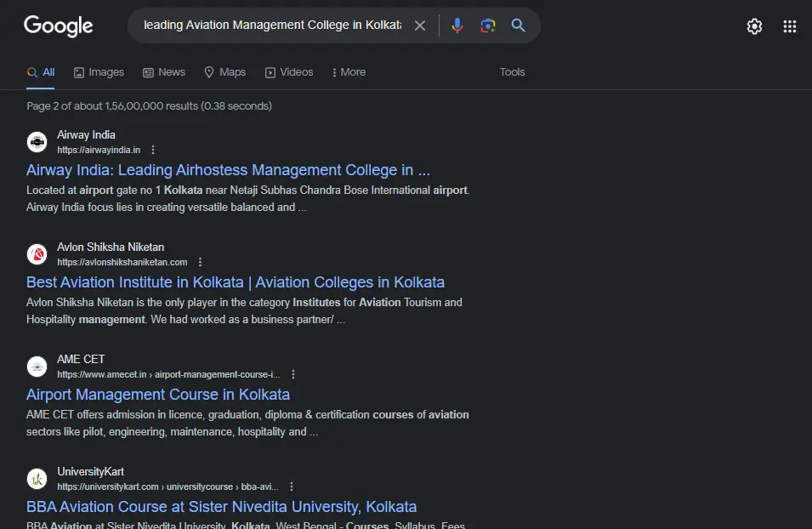Submit search with magnifier icon

(518, 26)
